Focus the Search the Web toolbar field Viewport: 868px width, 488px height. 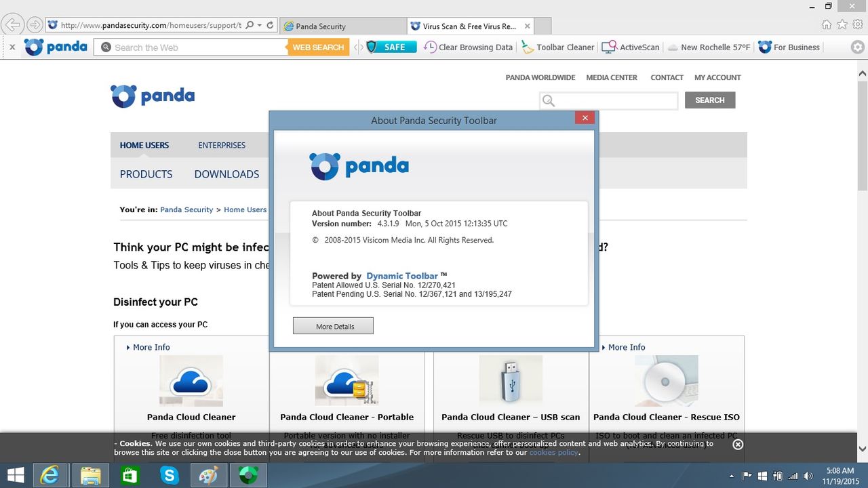(x=191, y=47)
